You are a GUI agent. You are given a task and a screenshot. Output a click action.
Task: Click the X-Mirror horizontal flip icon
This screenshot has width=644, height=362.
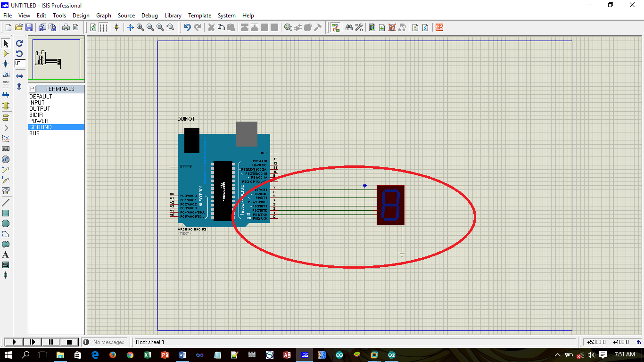click(x=19, y=76)
